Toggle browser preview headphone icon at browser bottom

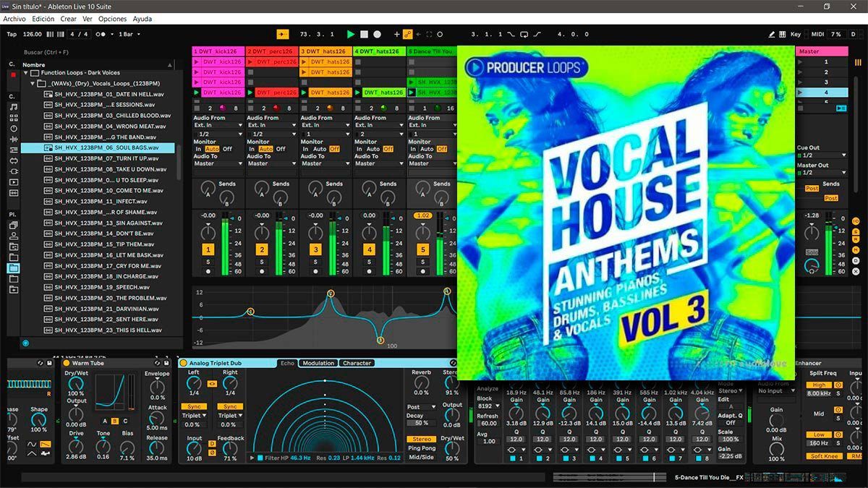click(26, 343)
